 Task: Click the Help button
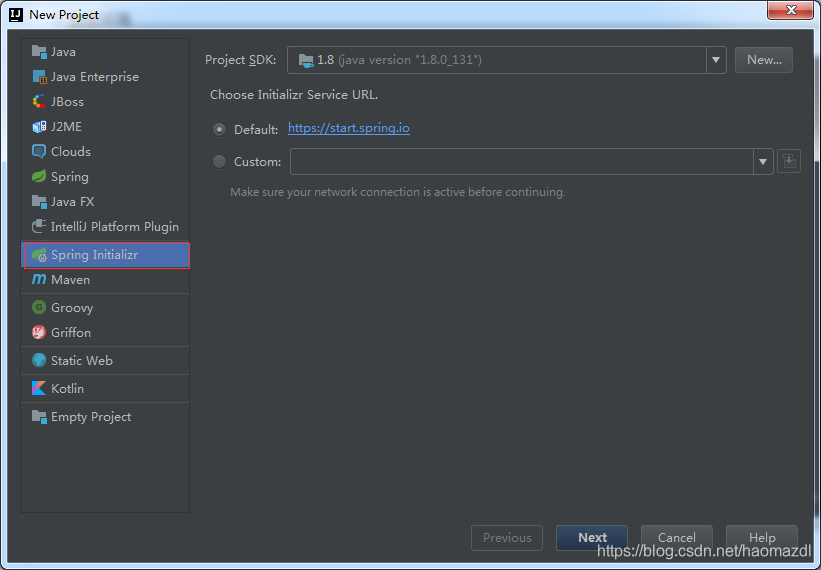[761, 538]
